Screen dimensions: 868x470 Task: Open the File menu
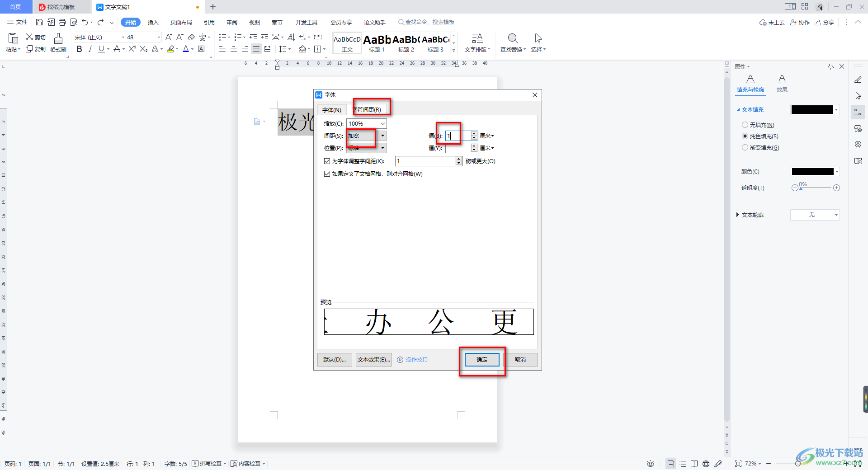tap(17, 22)
